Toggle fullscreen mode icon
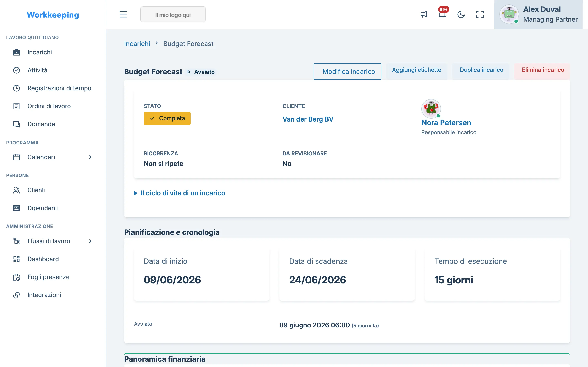This screenshot has height=367, width=588. tap(480, 14)
